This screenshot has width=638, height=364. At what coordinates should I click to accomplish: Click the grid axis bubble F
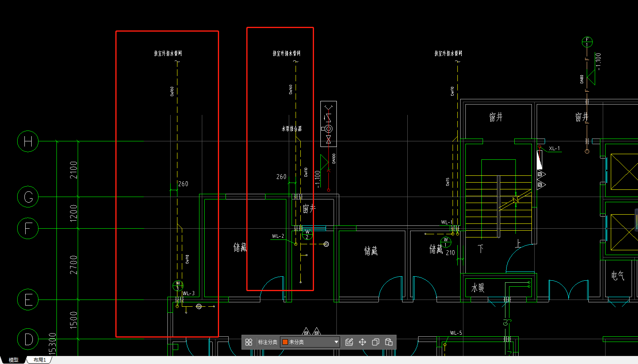28,229
